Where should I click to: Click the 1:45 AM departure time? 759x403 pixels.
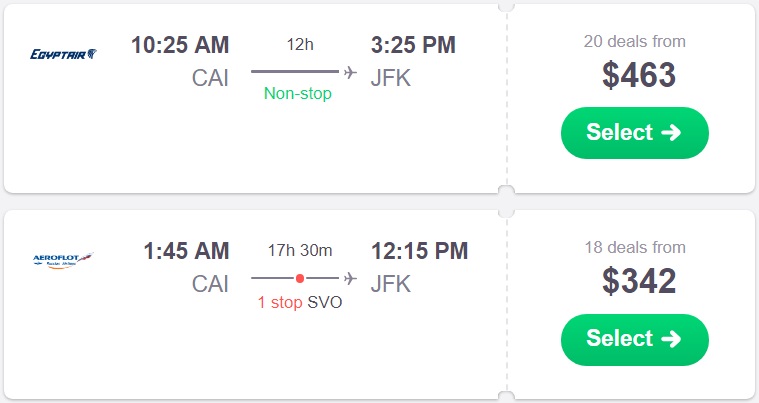(x=186, y=251)
